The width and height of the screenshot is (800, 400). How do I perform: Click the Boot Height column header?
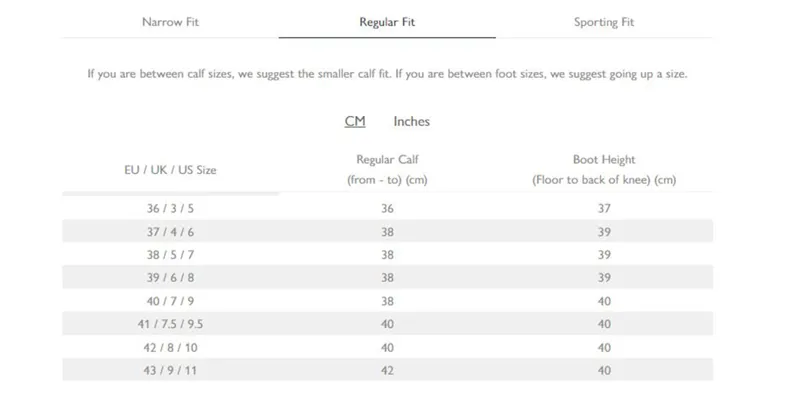click(x=604, y=169)
